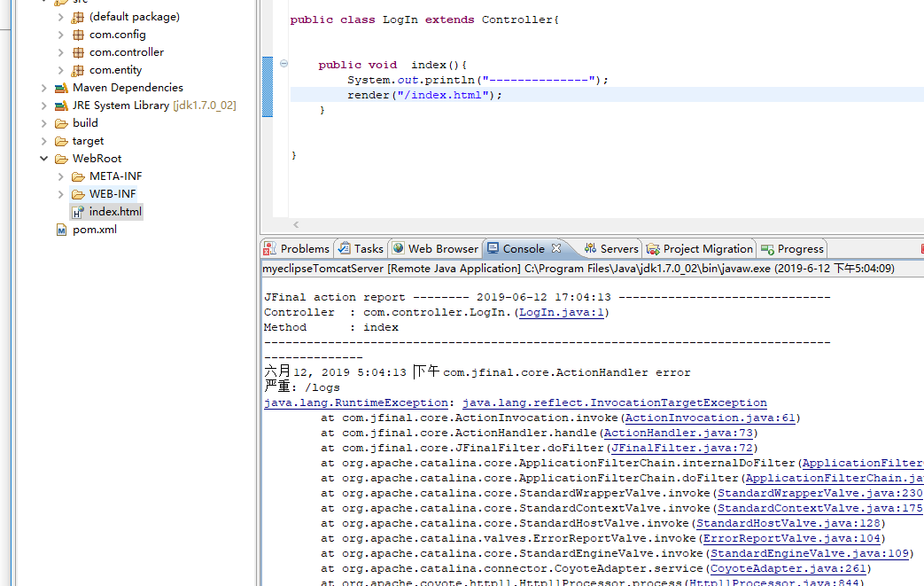This screenshot has width=924, height=586.
Task: Click the Project Migration tab icon
Action: point(653,249)
